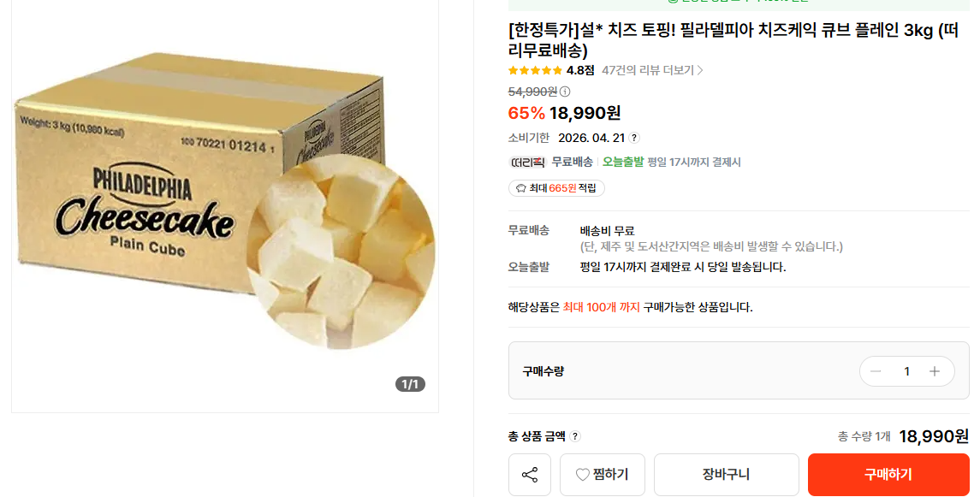Click the 오늘출발 green shipping label

point(622,162)
